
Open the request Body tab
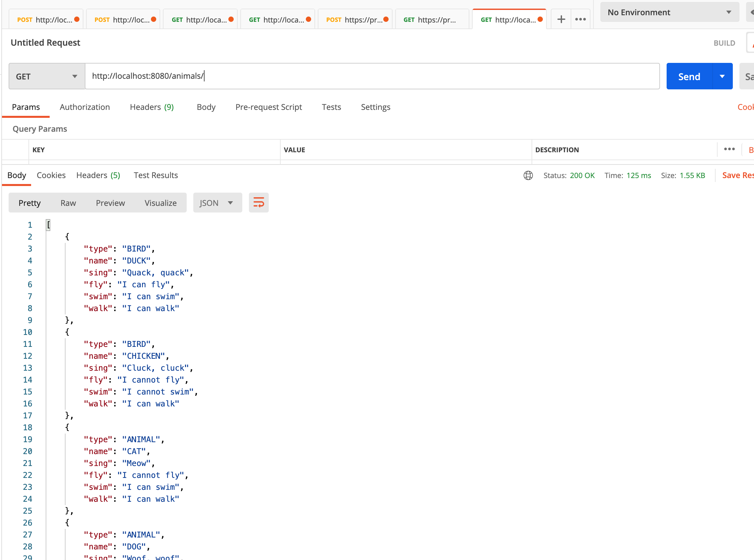[206, 107]
